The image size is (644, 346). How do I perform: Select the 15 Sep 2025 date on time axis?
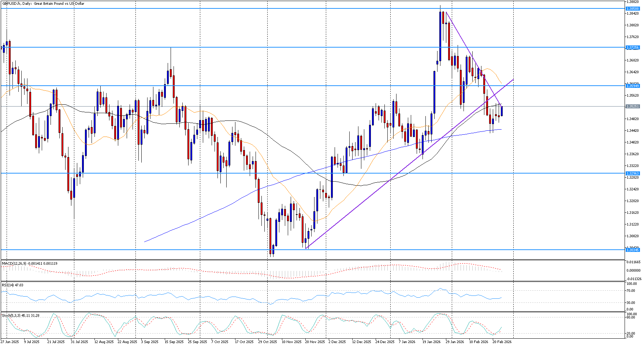pyautogui.click(x=174, y=342)
